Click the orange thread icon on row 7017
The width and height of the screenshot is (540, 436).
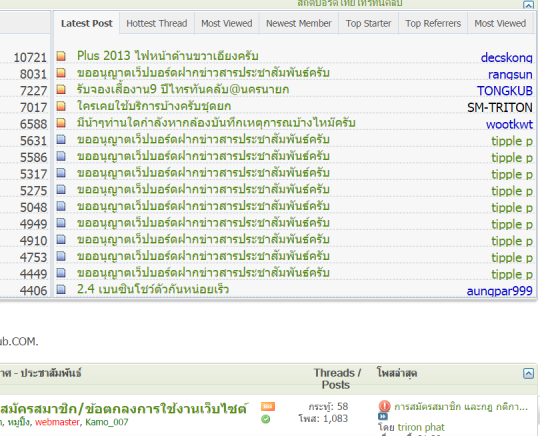tap(61, 106)
